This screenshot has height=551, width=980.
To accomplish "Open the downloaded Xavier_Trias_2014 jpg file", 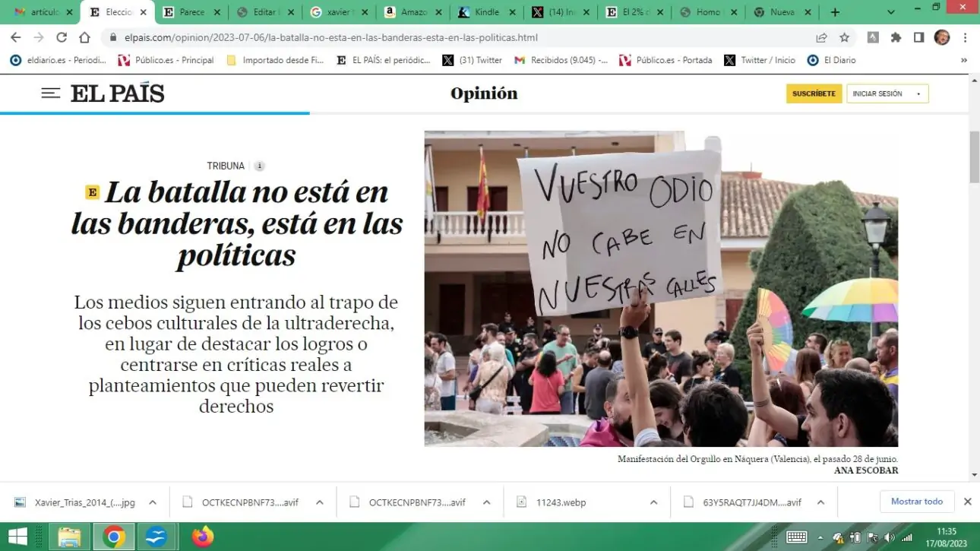I will [76, 502].
